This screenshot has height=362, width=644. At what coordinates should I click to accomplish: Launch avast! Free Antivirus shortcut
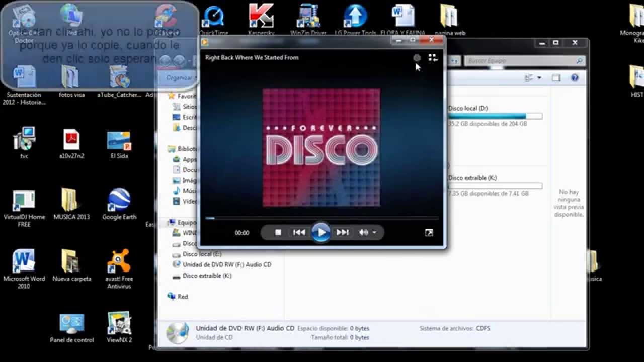click(x=119, y=269)
